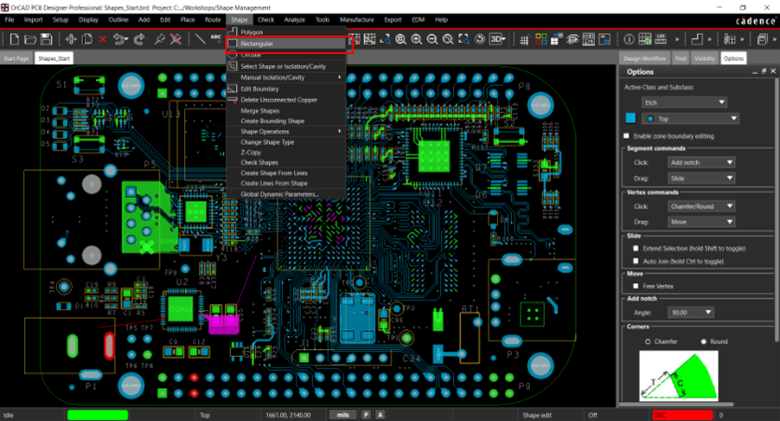
Task: Check Auto Join option
Action: click(x=636, y=261)
